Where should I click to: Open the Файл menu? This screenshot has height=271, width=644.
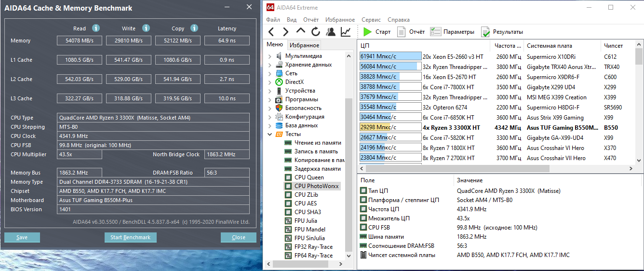coord(273,20)
